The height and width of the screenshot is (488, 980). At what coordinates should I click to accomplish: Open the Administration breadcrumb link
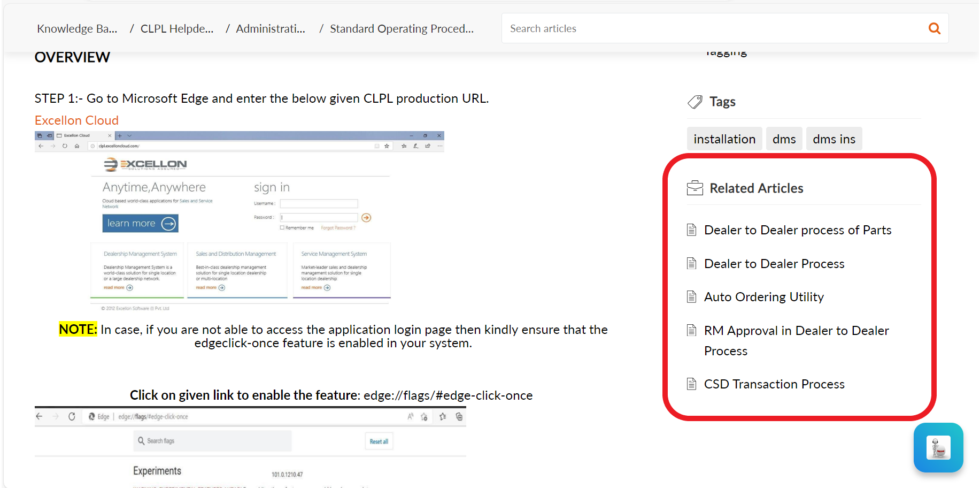click(x=271, y=29)
